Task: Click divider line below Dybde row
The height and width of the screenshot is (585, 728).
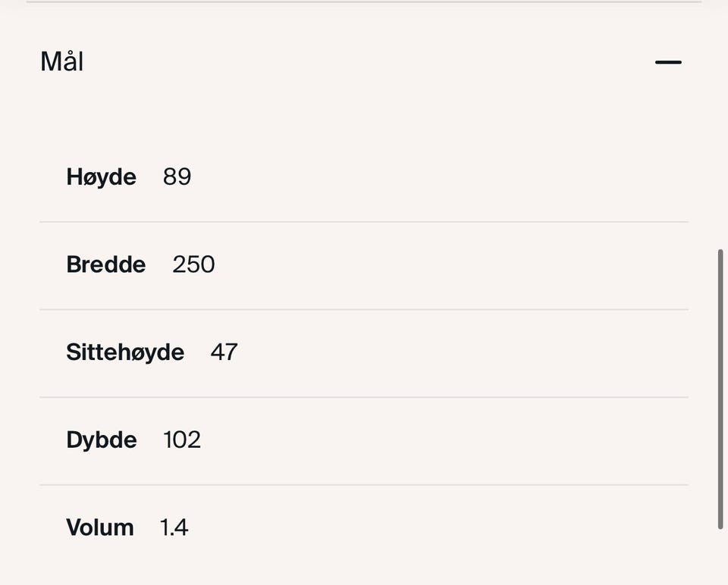Action: (364, 485)
